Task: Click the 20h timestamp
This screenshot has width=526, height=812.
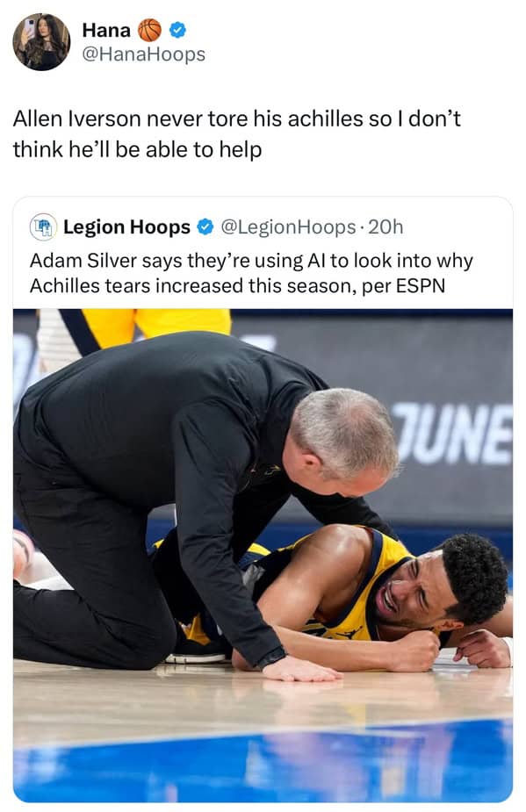Action: [385, 226]
